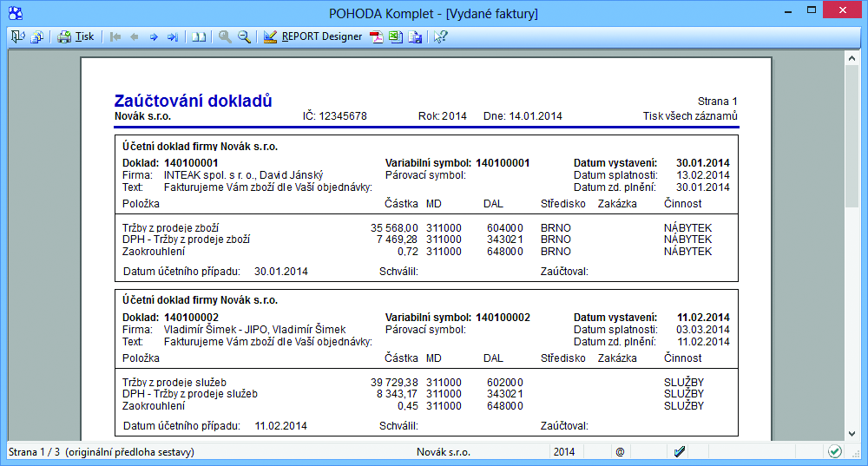
Task: Export the report to PDF
Action: pos(377,37)
